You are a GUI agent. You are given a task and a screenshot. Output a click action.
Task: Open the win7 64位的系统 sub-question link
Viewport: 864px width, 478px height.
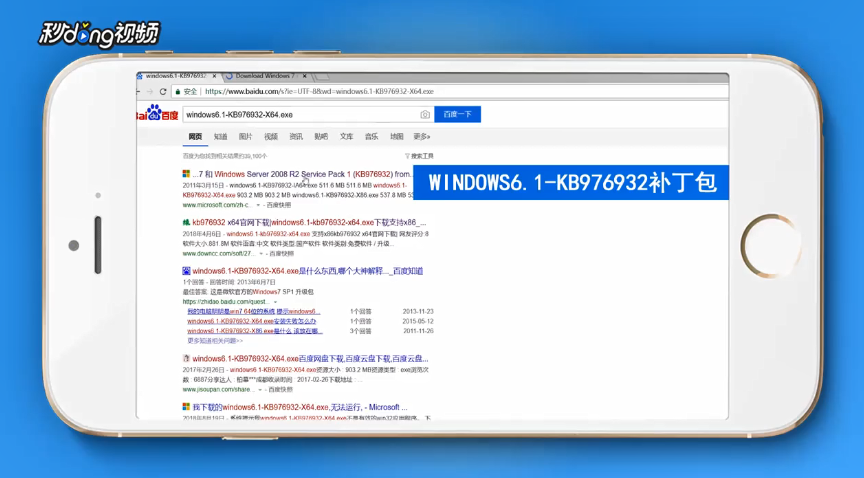(253, 311)
